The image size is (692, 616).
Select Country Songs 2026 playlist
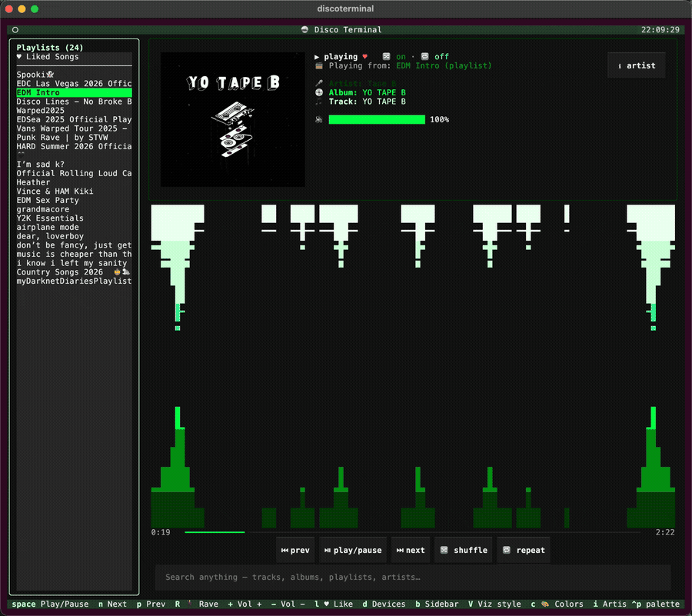pyautogui.click(x=74, y=271)
